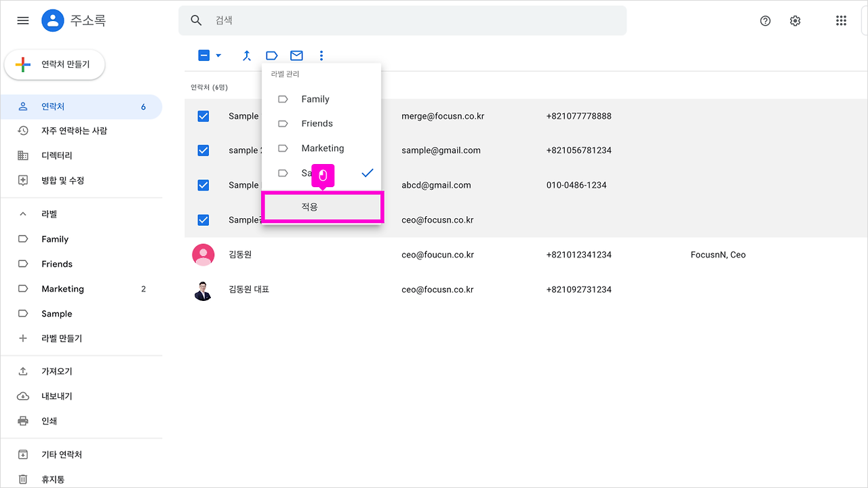The image size is (868, 488).
Task: Click the profile photo of 김동원 대표
Action: [203, 289]
